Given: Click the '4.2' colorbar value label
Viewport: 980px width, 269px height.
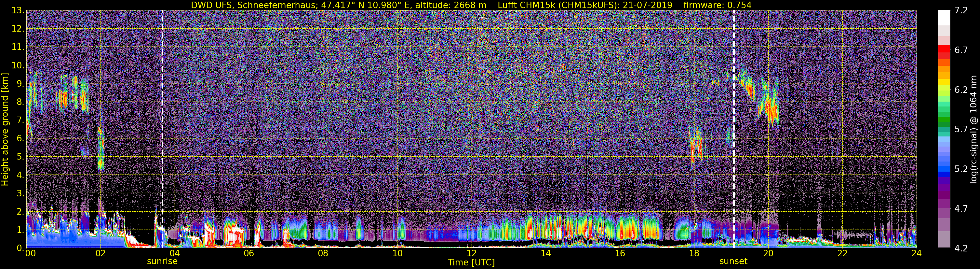Looking at the screenshot, I should 961,248.
